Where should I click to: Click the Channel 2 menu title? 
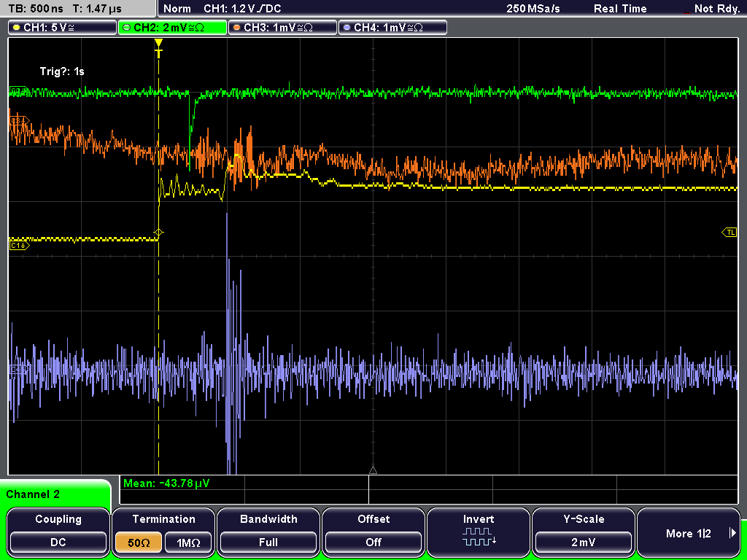coord(33,494)
